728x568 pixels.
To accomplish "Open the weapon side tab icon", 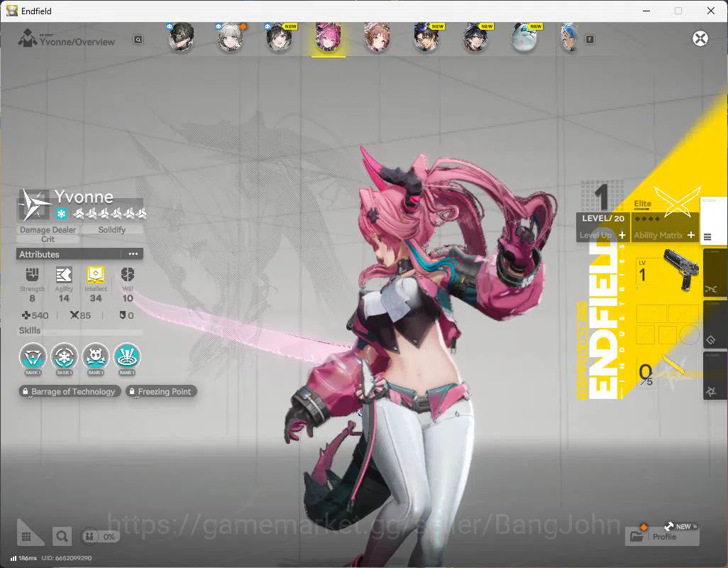I will click(711, 290).
